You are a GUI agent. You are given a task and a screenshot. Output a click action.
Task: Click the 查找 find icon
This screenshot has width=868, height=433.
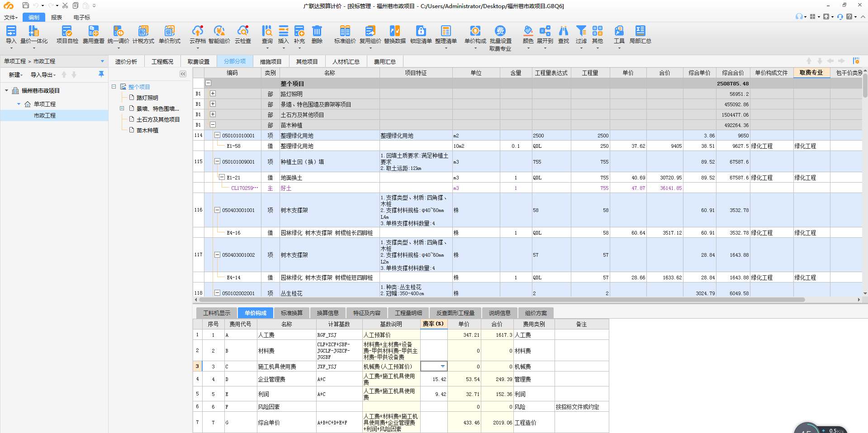(564, 35)
